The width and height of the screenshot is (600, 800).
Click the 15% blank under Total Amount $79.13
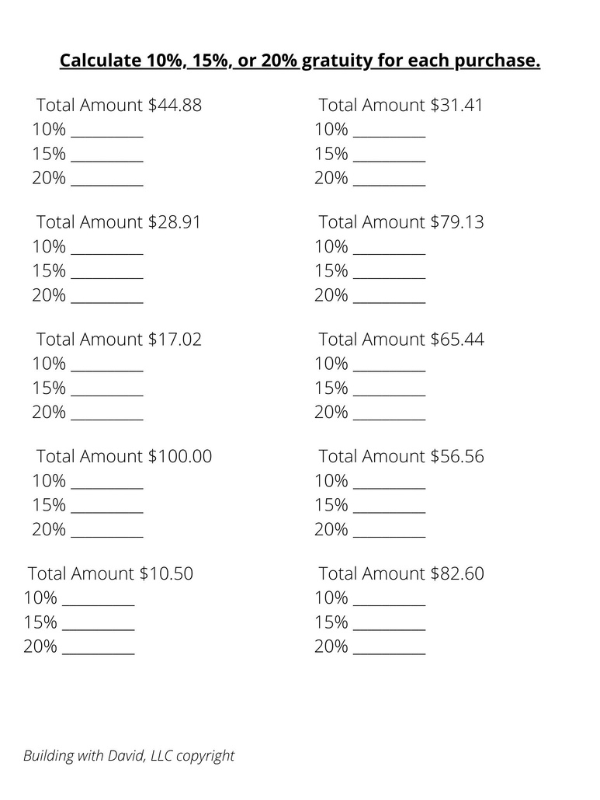389,272
